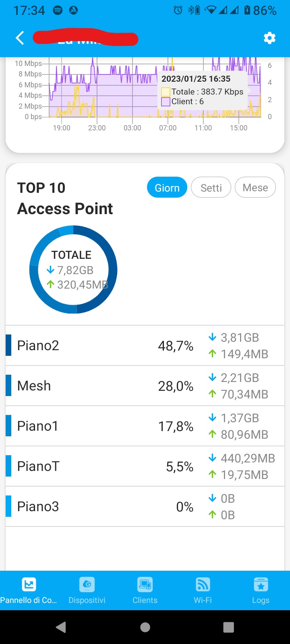The image size is (290, 644).
Task: Open the Logs tab icon
Action: click(261, 584)
